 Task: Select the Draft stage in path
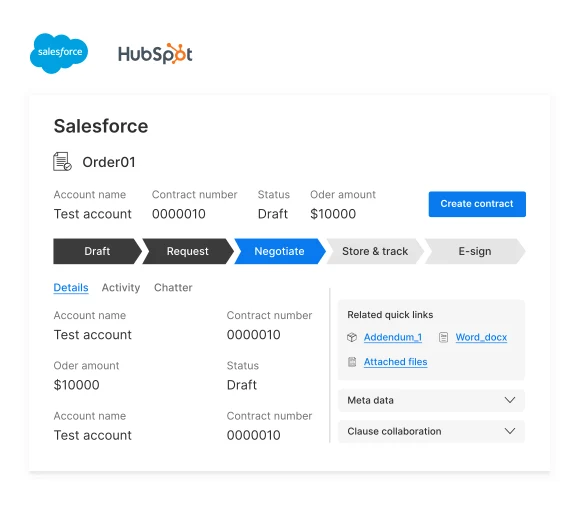98,251
